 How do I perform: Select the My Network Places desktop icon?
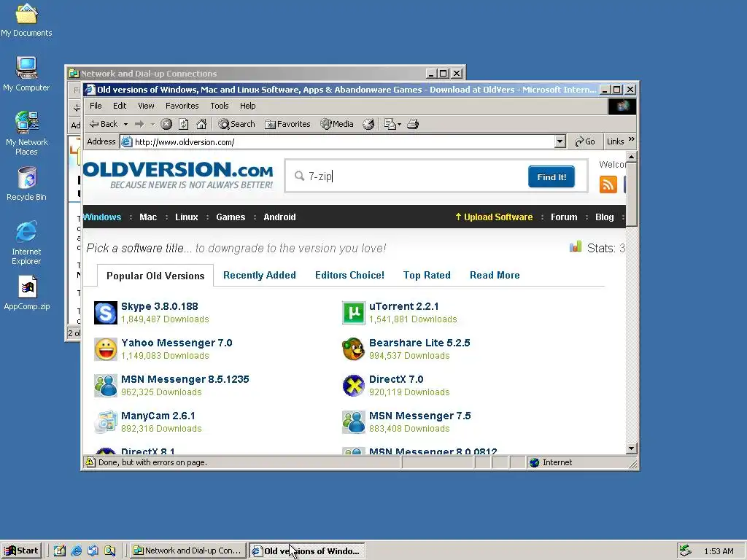pyautogui.click(x=27, y=134)
